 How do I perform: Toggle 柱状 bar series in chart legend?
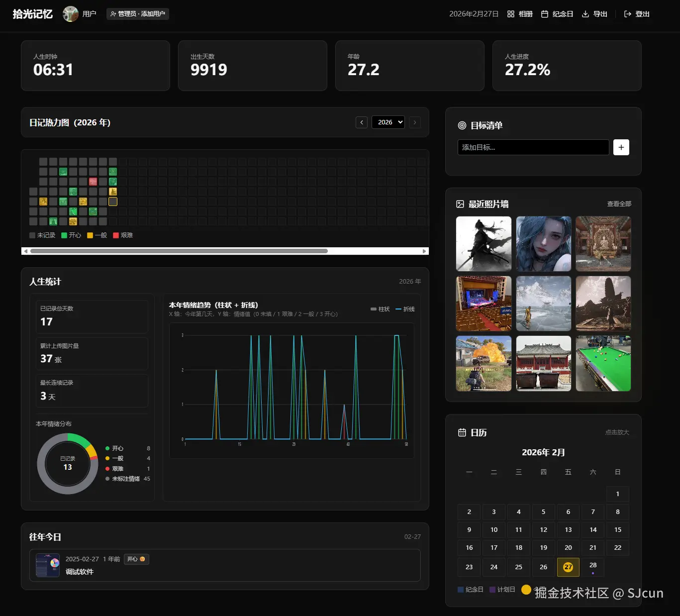pyautogui.click(x=380, y=309)
